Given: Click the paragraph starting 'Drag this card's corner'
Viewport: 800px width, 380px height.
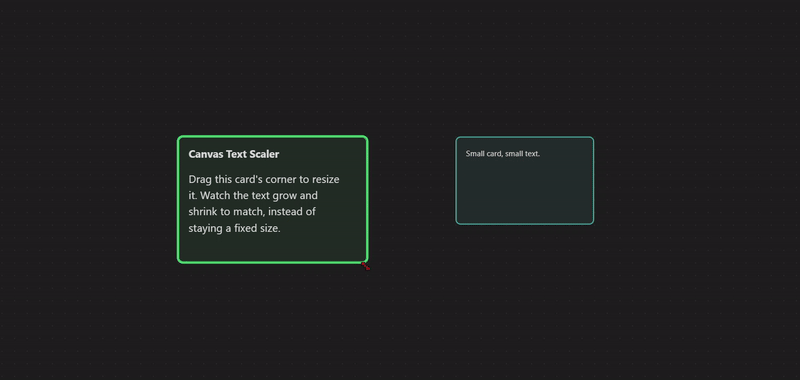Looking at the screenshot, I should [x=264, y=204].
